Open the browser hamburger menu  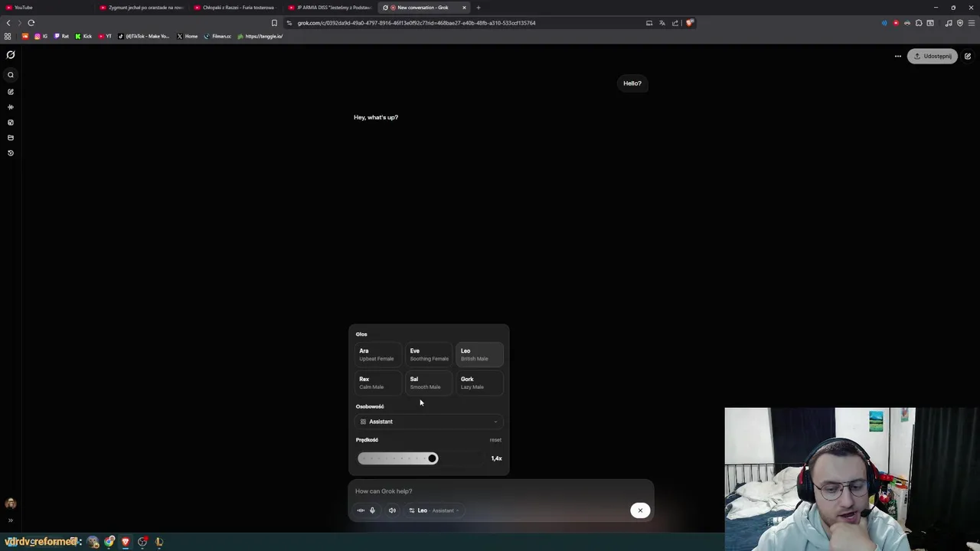(971, 23)
